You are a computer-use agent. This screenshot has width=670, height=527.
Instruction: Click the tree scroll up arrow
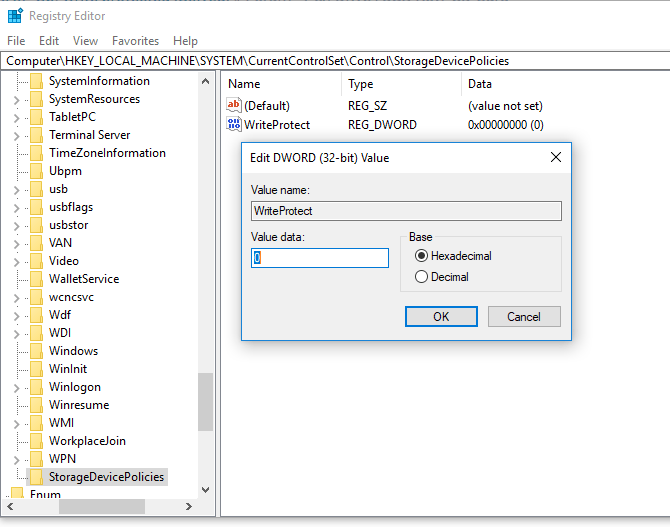[x=206, y=81]
